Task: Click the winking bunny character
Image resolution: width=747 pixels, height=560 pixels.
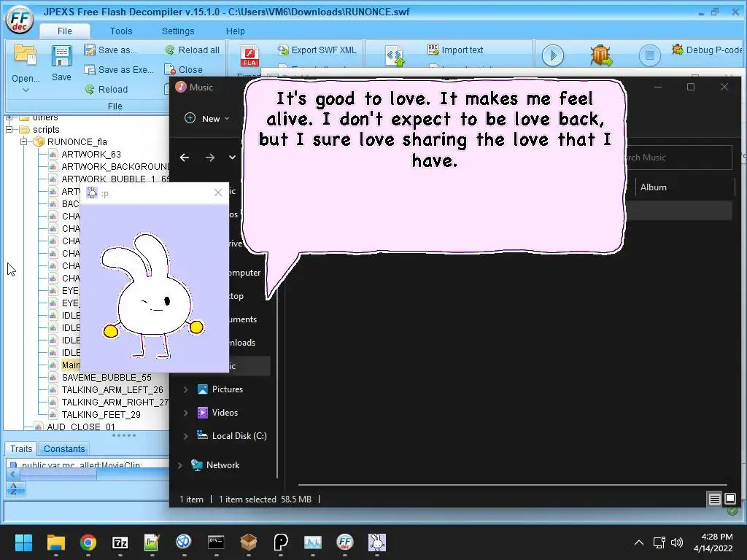Action: pos(152,295)
